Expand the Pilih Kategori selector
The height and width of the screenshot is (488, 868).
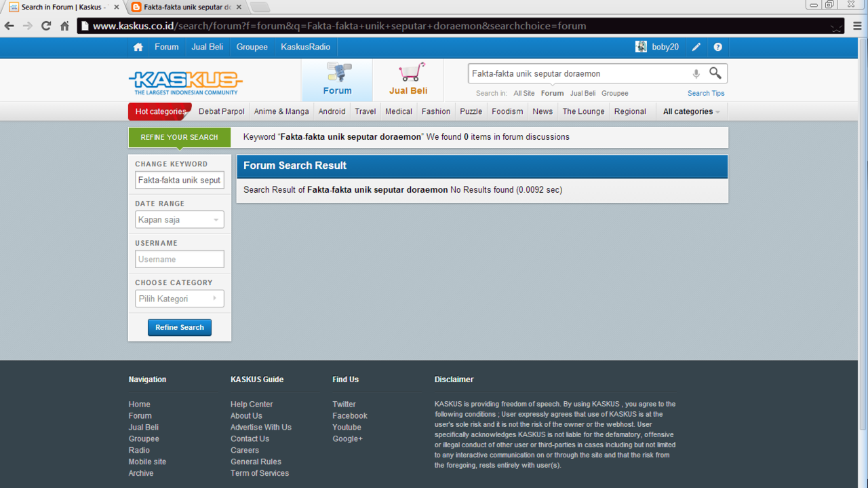pyautogui.click(x=180, y=299)
